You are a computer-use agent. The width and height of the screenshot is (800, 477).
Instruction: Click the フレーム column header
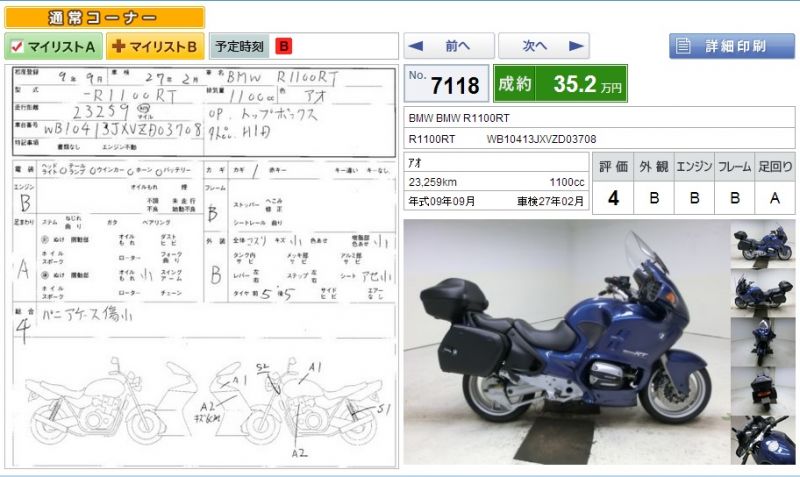[734, 167]
